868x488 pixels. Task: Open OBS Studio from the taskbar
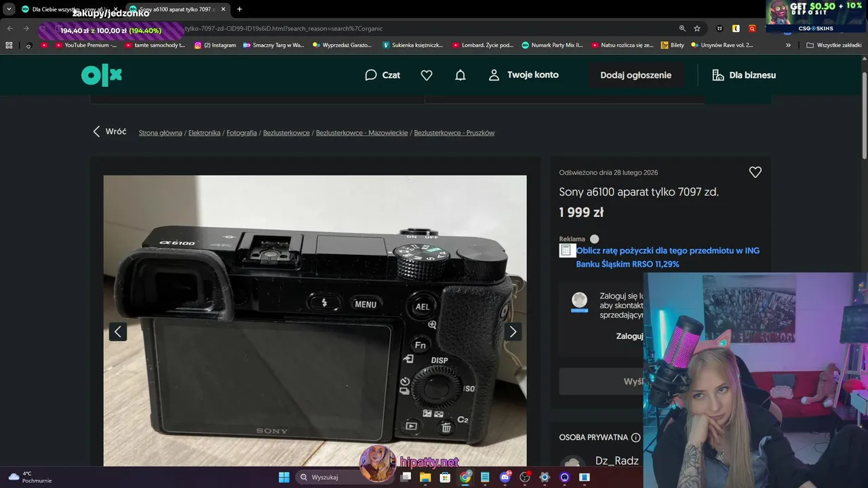[x=525, y=477]
